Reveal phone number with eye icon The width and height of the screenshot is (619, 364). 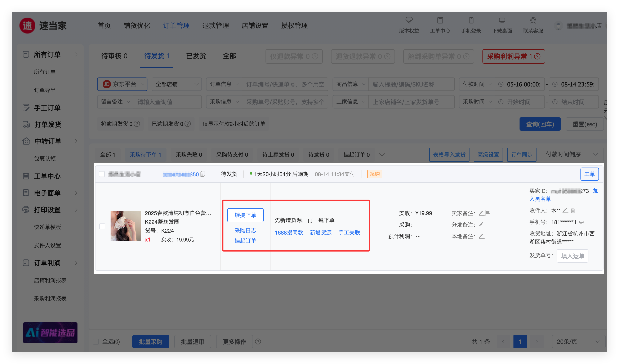pos(582,223)
